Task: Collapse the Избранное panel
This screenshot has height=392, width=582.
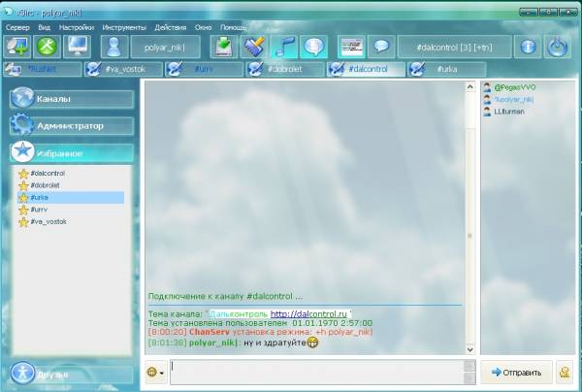Action: [70, 153]
